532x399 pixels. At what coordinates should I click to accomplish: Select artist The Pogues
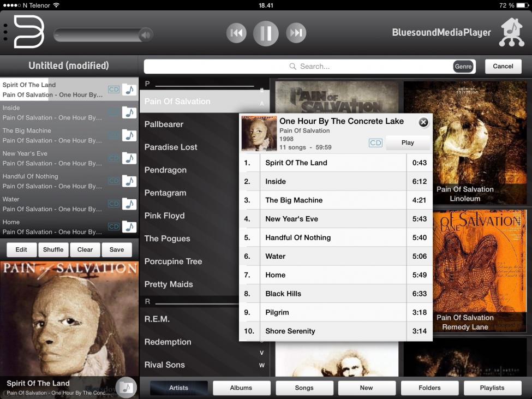(189, 239)
